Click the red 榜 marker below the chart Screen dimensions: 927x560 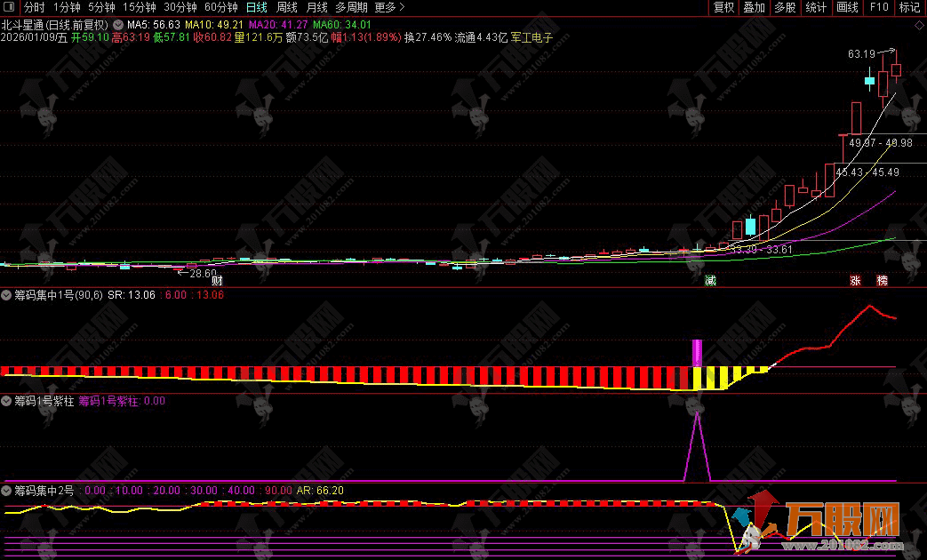coord(882,281)
